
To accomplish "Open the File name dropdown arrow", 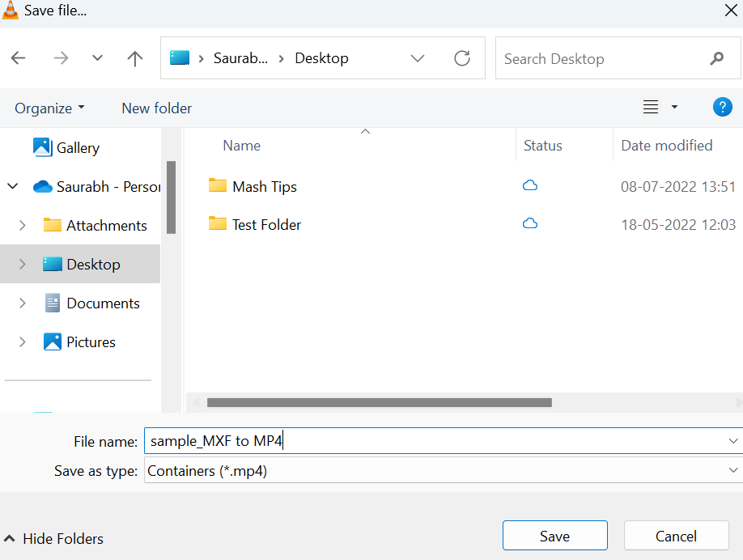I will coord(733,440).
